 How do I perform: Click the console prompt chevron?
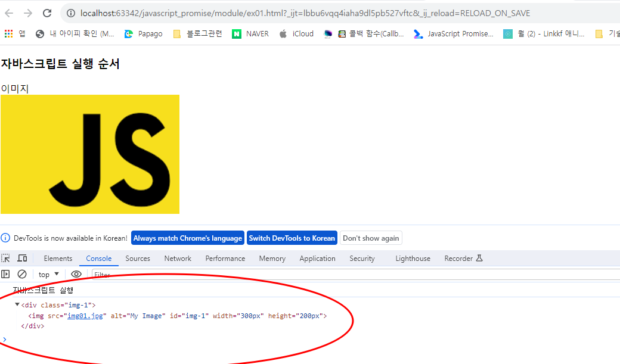(x=5, y=339)
